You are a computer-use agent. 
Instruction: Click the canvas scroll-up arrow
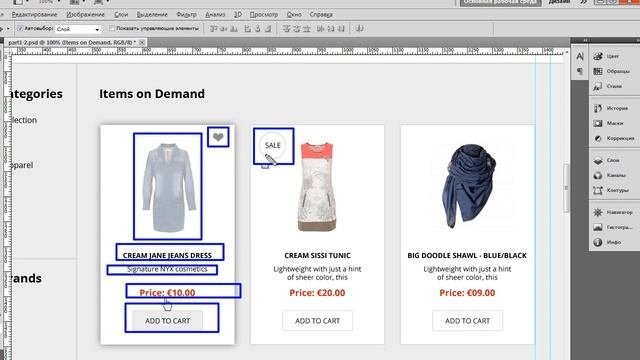point(566,52)
